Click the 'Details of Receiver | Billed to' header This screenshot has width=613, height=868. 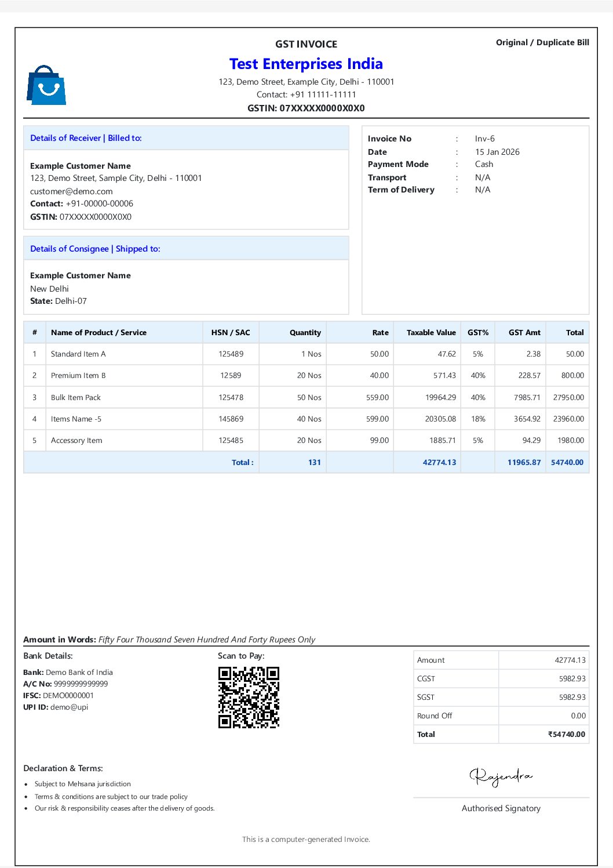(86, 138)
